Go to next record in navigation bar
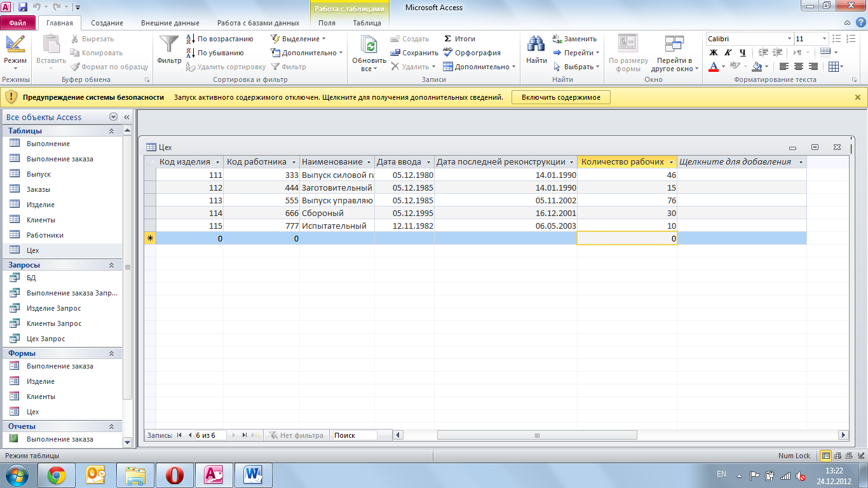The image size is (868, 488). [x=233, y=435]
